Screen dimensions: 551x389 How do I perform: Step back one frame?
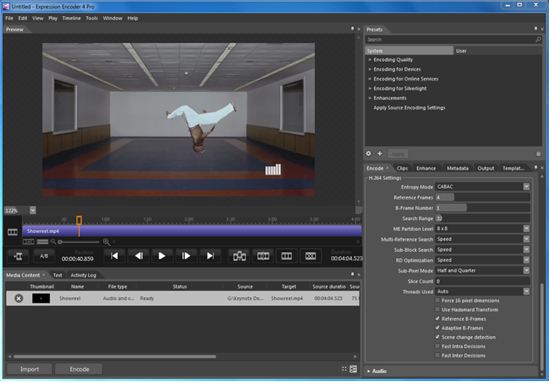pyautogui.click(x=138, y=256)
